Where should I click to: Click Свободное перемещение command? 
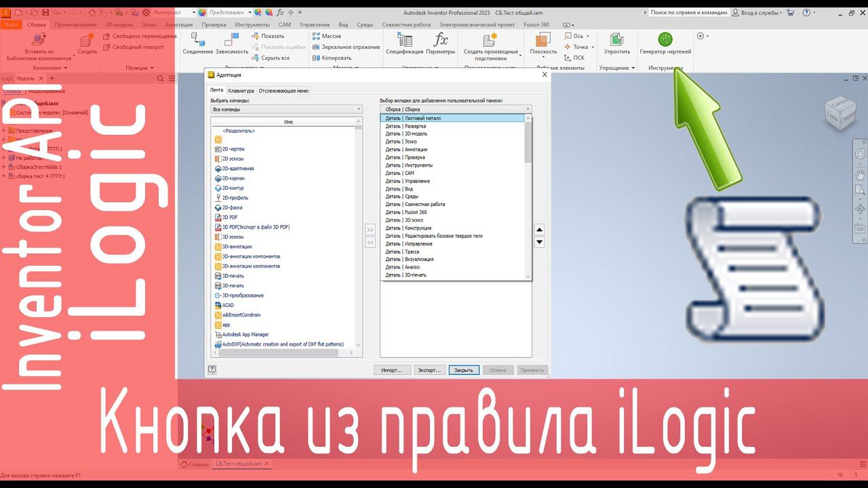pos(140,36)
